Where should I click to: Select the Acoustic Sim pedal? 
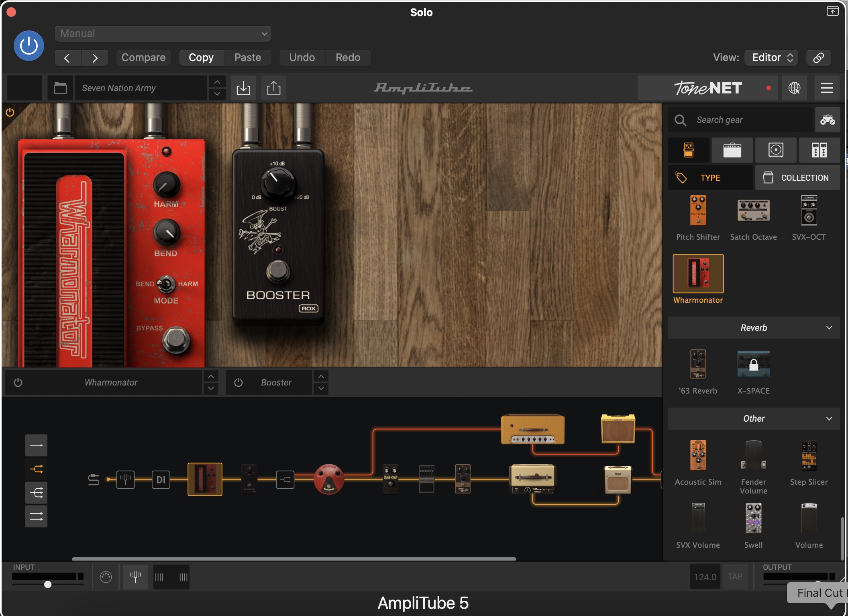[698, 463]
